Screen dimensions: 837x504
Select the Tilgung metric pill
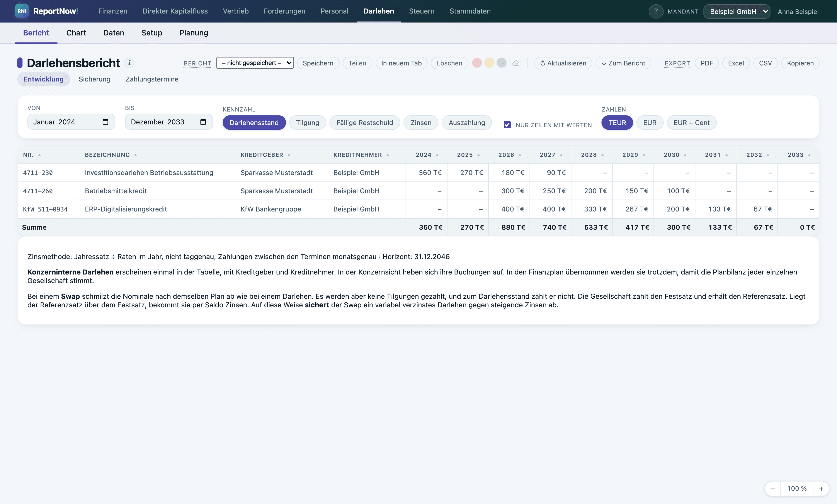point(307,123)
